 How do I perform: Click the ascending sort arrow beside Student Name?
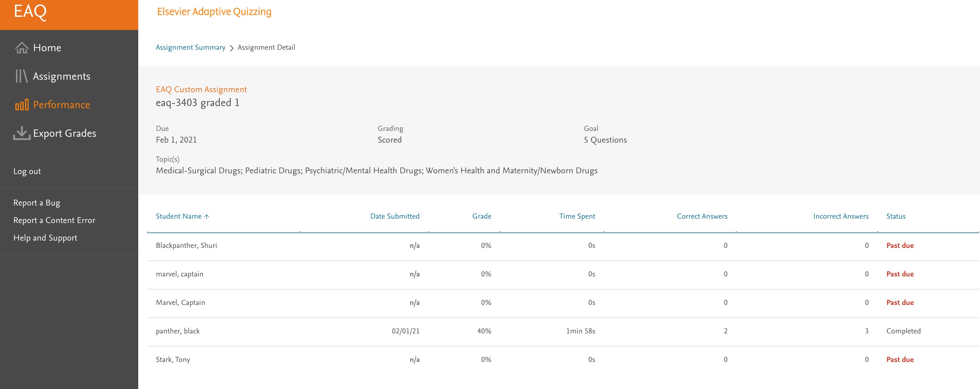207,216
